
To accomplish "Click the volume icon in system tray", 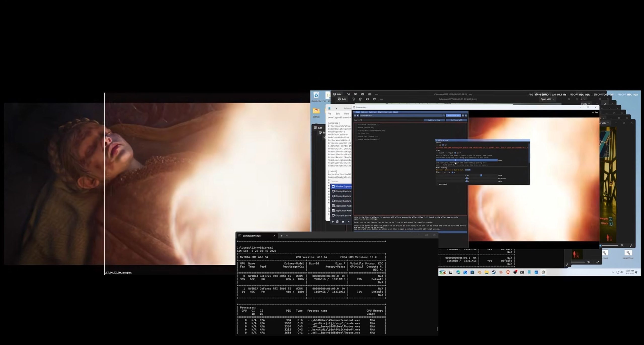I will pos(621,272).
